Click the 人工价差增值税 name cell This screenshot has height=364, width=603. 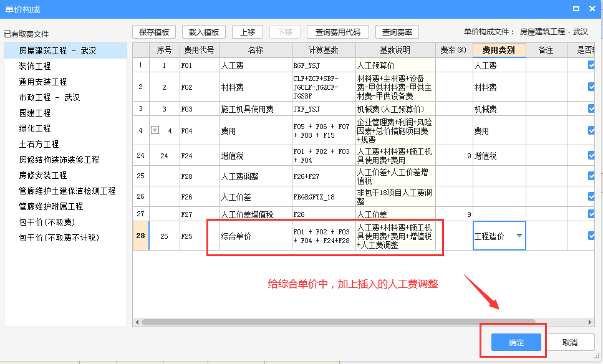pyautogui.click(x=256, y=214)
